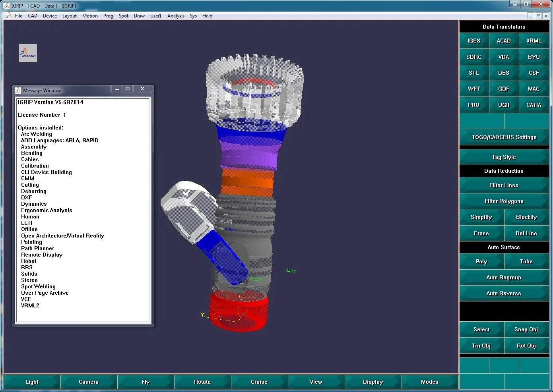Viewport: 553px width, 392px height.
Task: Click the Trn Obj button
Action: tap(481, 346)
